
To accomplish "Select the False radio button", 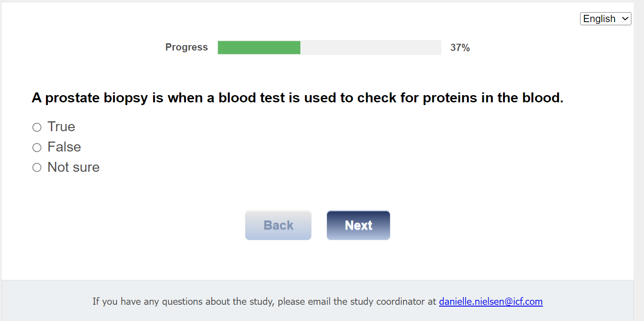I will click(x=37, y=148).
